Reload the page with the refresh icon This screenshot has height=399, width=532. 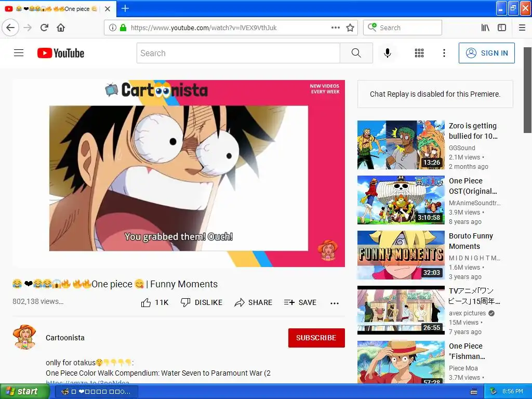coord(45,28)
